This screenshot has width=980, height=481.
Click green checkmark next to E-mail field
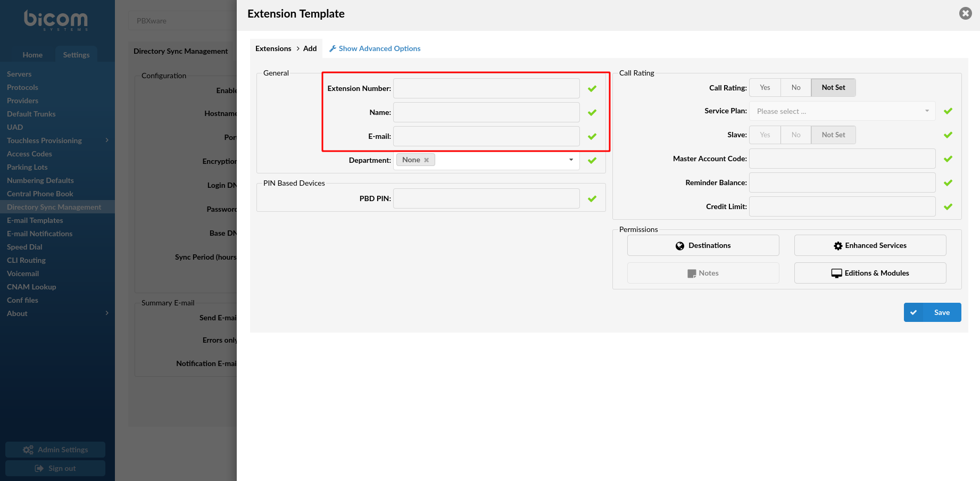click(x=592, y=137)
